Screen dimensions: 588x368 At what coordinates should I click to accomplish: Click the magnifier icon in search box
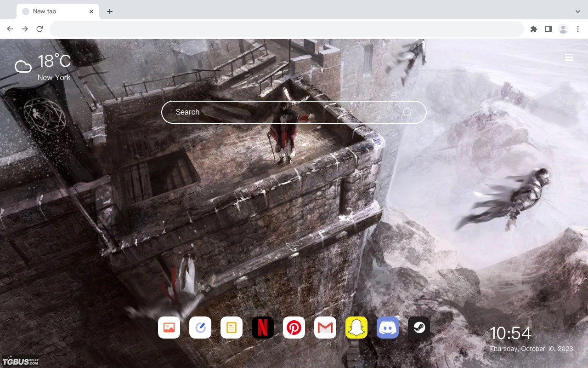click(407, 112)
